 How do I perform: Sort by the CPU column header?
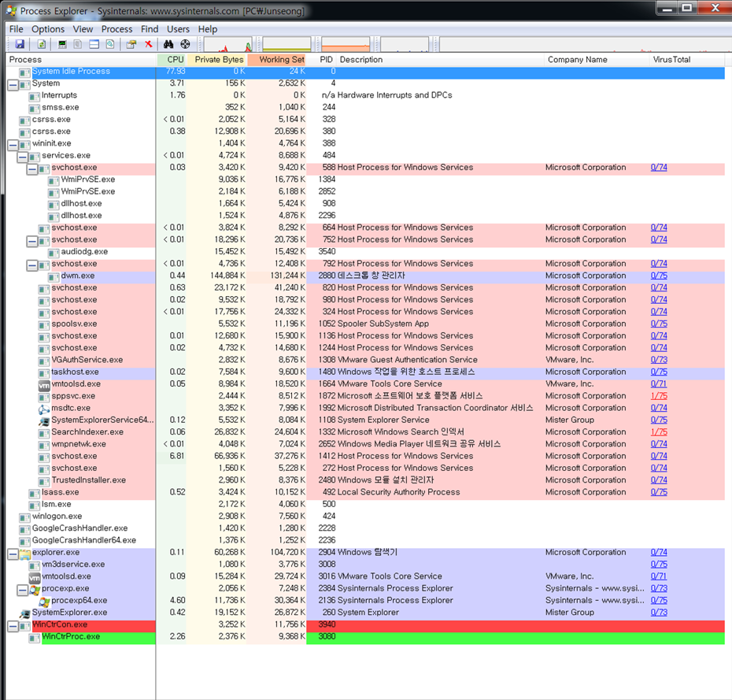(x=172, y=59)
